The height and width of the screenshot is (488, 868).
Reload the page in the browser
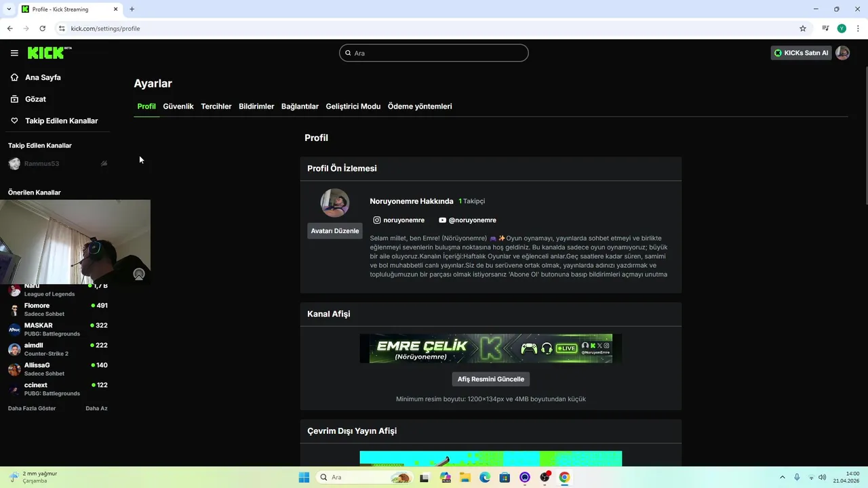(x=42, y=28)
